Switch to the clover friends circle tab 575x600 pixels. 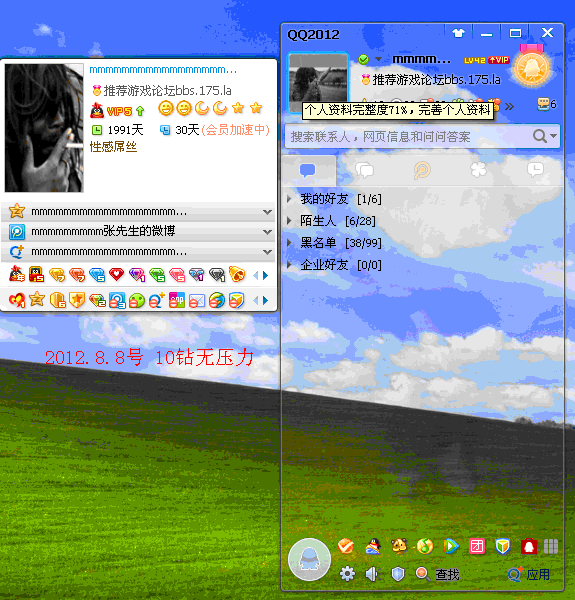coord(479,170)
